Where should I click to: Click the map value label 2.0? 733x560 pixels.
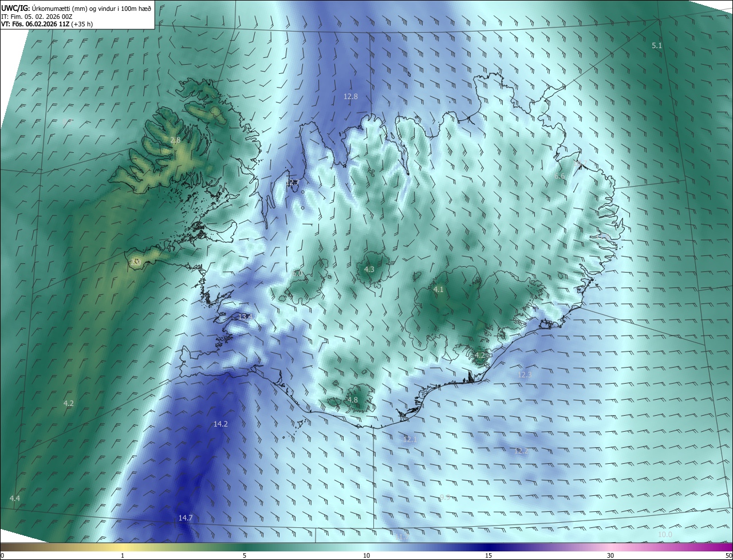pyautogui.click(x=136, y=261)
